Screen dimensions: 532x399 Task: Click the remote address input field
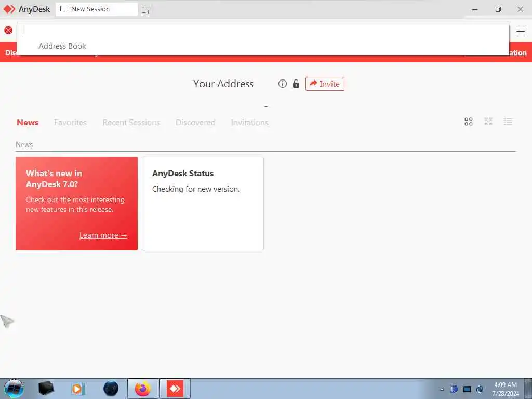[x=263, y=30]
